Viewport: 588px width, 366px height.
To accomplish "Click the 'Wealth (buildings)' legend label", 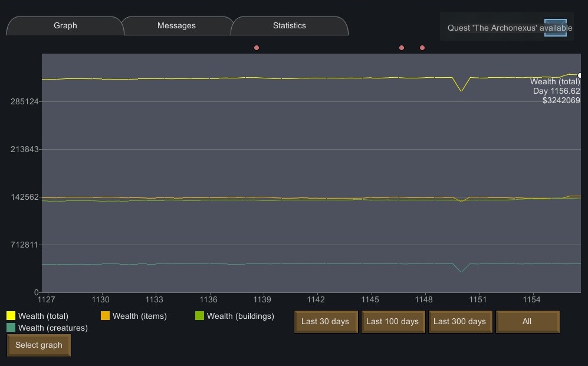I will (241, 316).
